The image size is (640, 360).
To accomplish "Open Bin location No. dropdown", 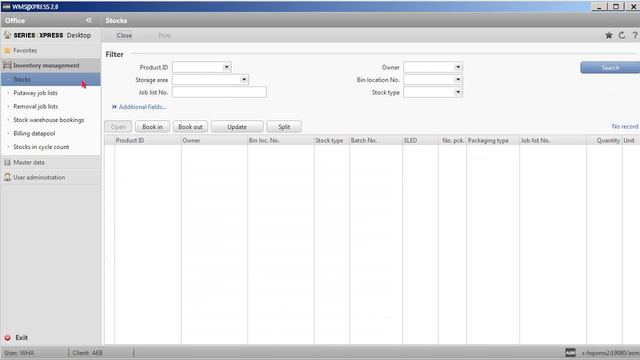I will (458, 80).
